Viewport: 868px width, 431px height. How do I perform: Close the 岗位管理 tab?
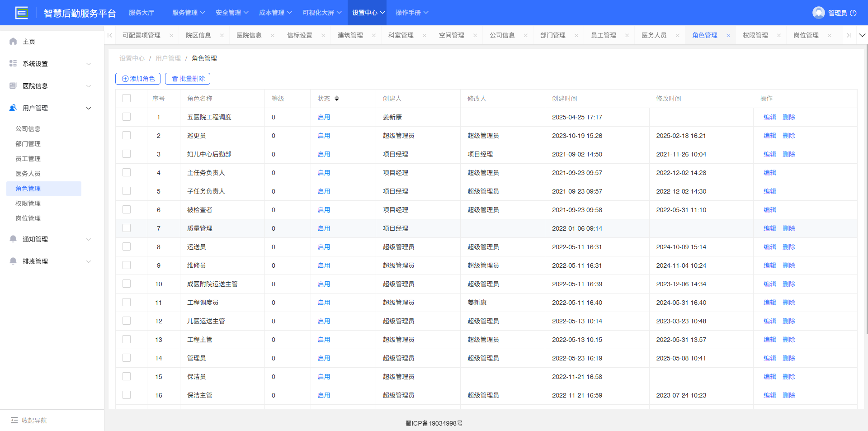tap(830, 35)
